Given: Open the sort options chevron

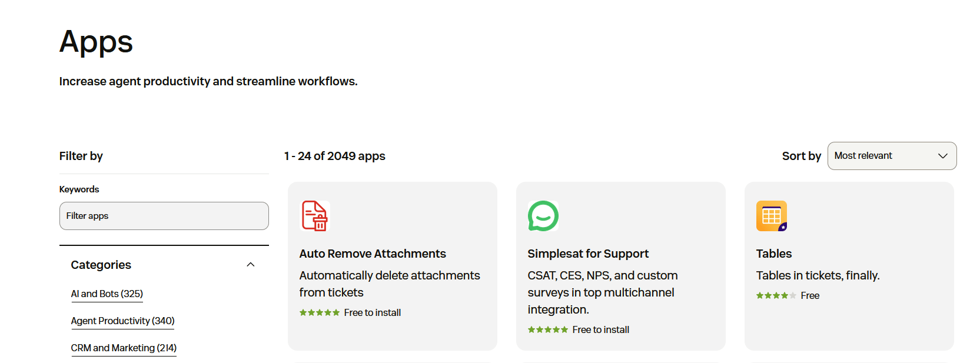Looking at the screenshot, I should [x=942, y=155].
